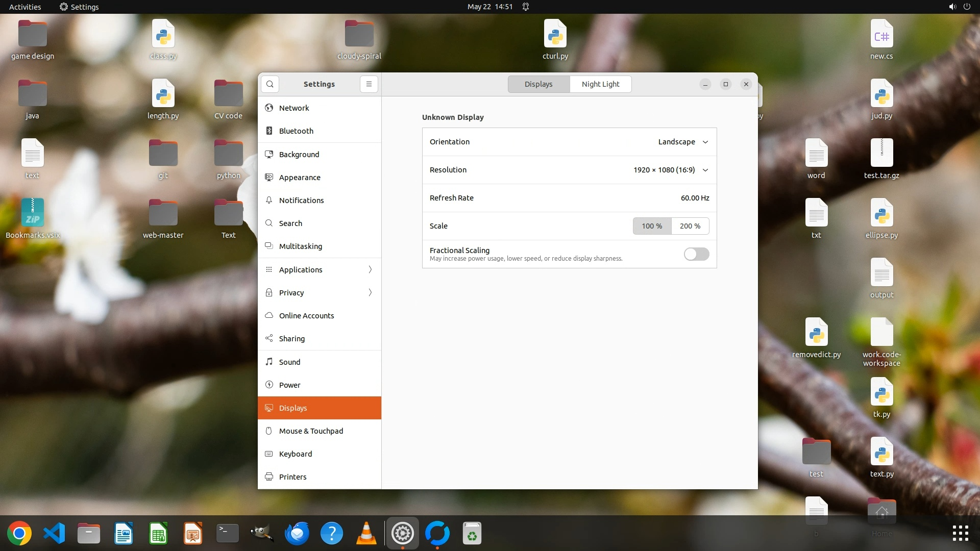Screen dimensions: 980x551
Task: Select the Displays tab in header
Action: coord(538,84)
